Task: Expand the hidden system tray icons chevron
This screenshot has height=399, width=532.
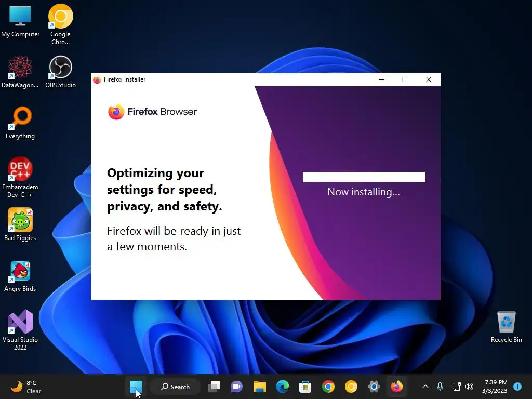Action: [425, 387]
